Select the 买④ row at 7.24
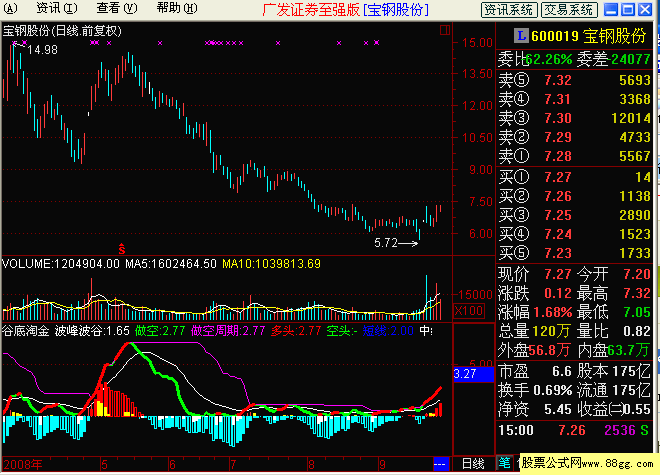The height and width of the screenshot is (475, 660). pos(575,234)
